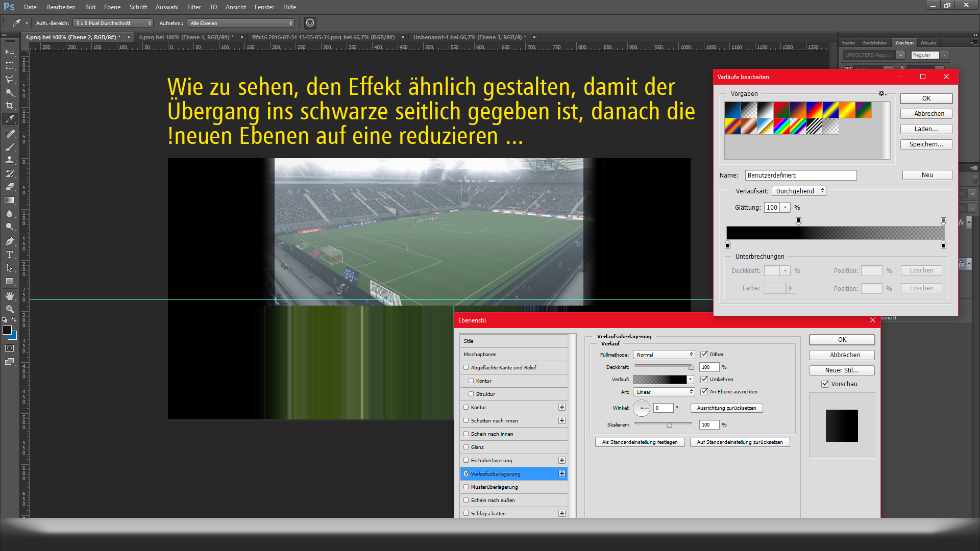This screenshot has width=980, height=551.
Task: Toggle Quick Mask mode
Action: point(10,348)
